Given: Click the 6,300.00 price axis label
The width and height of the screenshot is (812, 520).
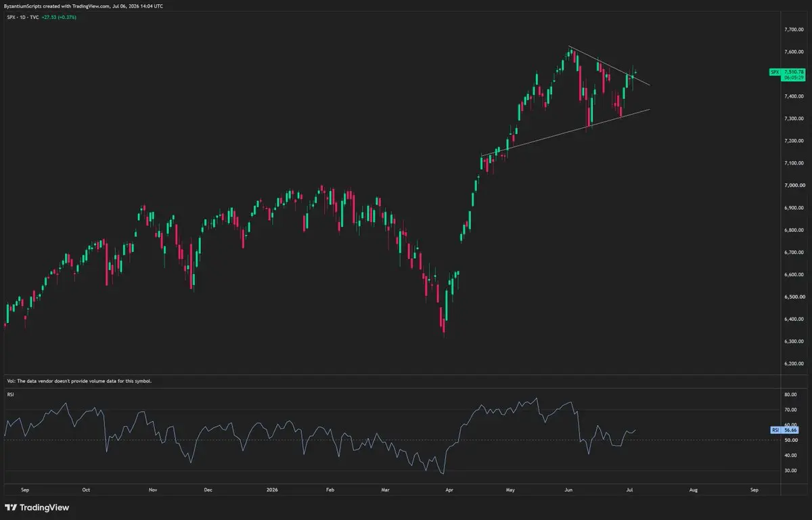Looking at the screenshot, I should 793,342.
